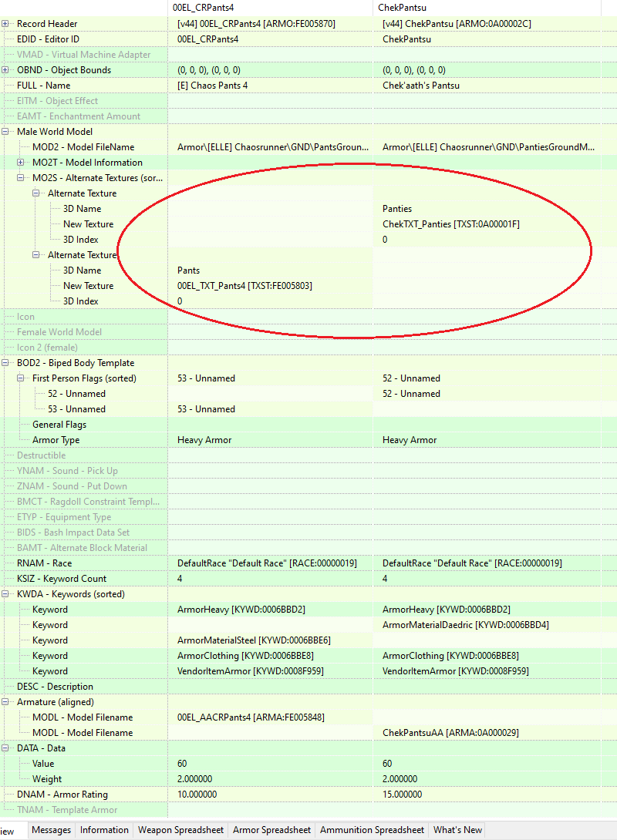Open the Information tab
The height and width of the screenshot is (840, 617).
coord(104,830)
